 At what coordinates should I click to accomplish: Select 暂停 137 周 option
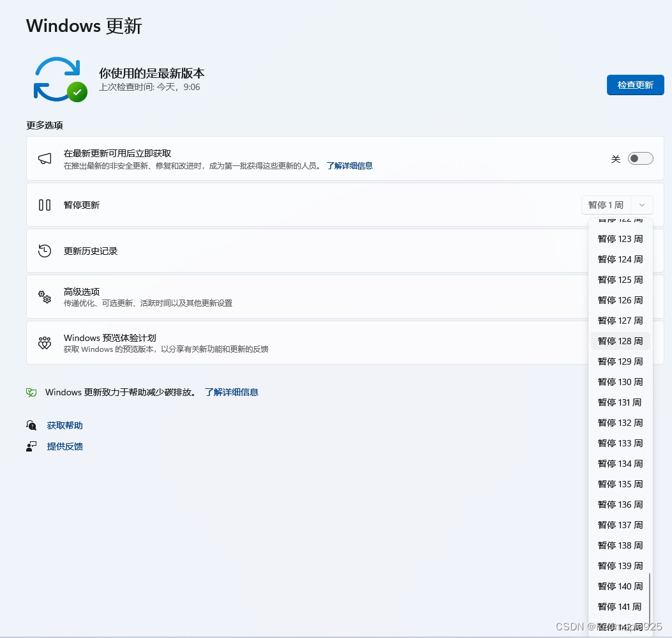click(x=620, y=525)
